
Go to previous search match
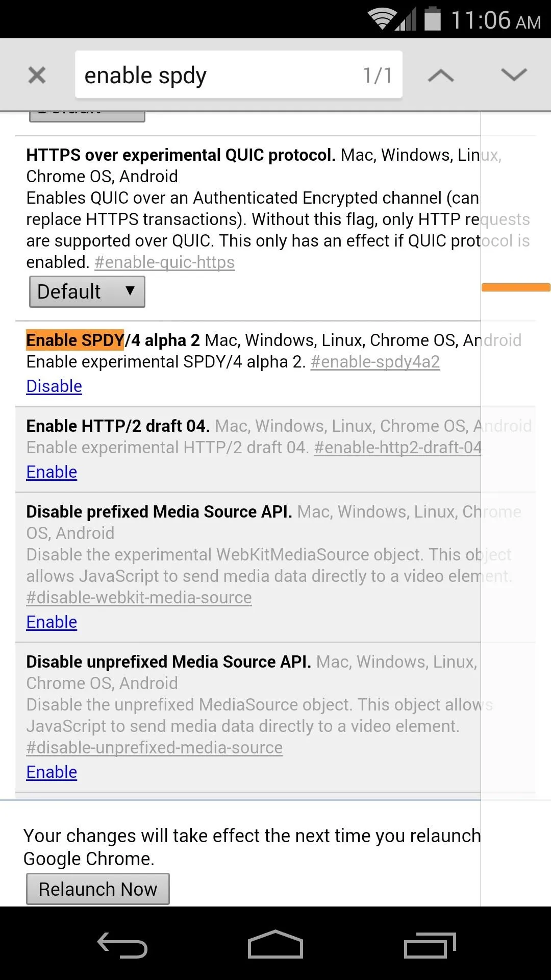click(x=441, y=76)
